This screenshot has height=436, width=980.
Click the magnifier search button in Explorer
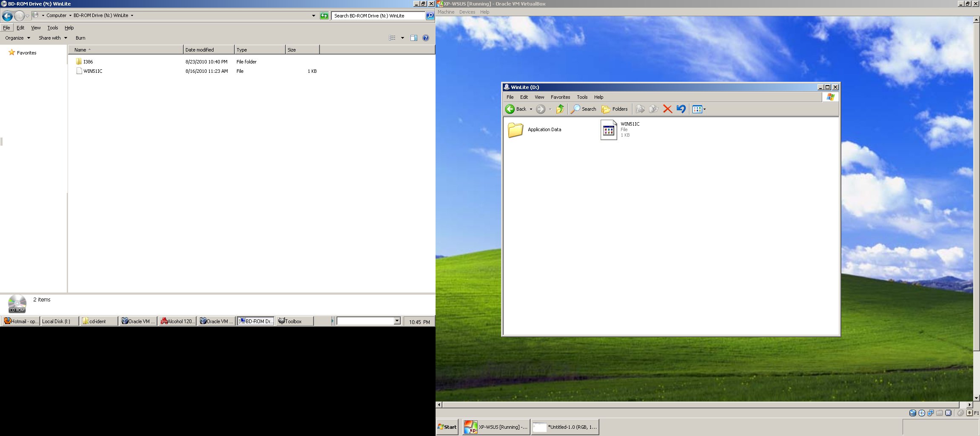coord(430,16)
